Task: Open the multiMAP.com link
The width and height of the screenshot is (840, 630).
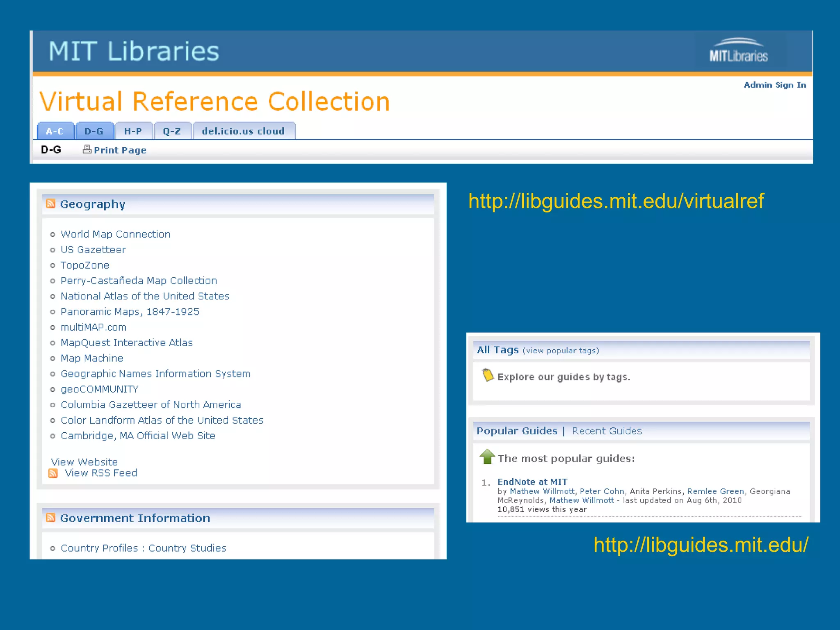Action: (x=94, y=327)
